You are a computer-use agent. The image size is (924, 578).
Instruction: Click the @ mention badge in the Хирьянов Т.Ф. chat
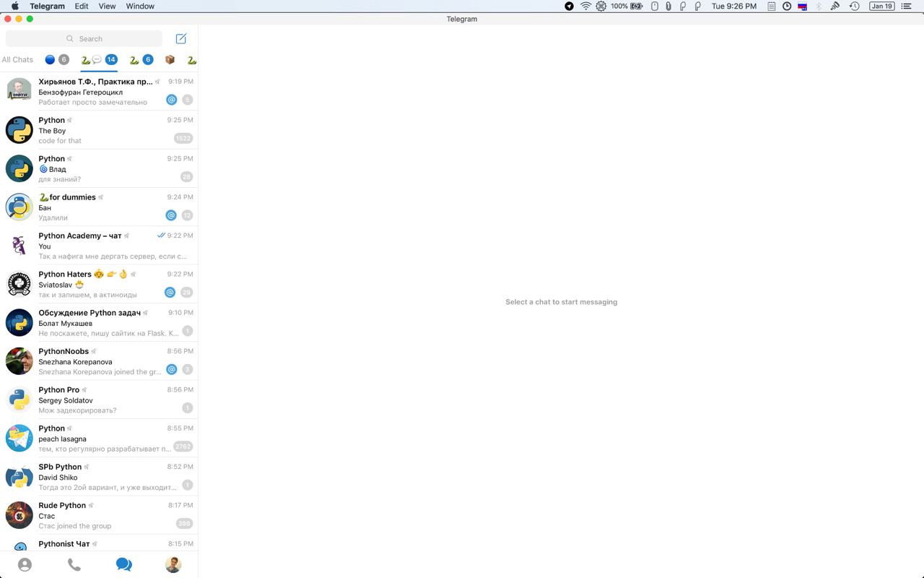point(172,100)
